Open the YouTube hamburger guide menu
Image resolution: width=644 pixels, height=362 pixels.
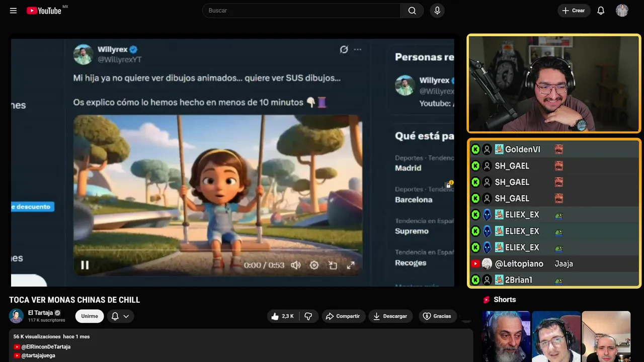pos(13,11)
